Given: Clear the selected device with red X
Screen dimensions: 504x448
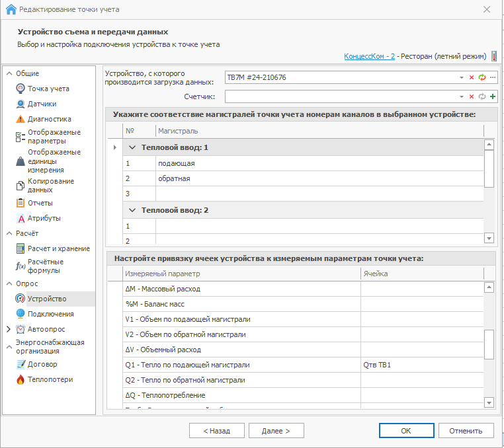Looking at the screenshot, I should coord(472,78).
